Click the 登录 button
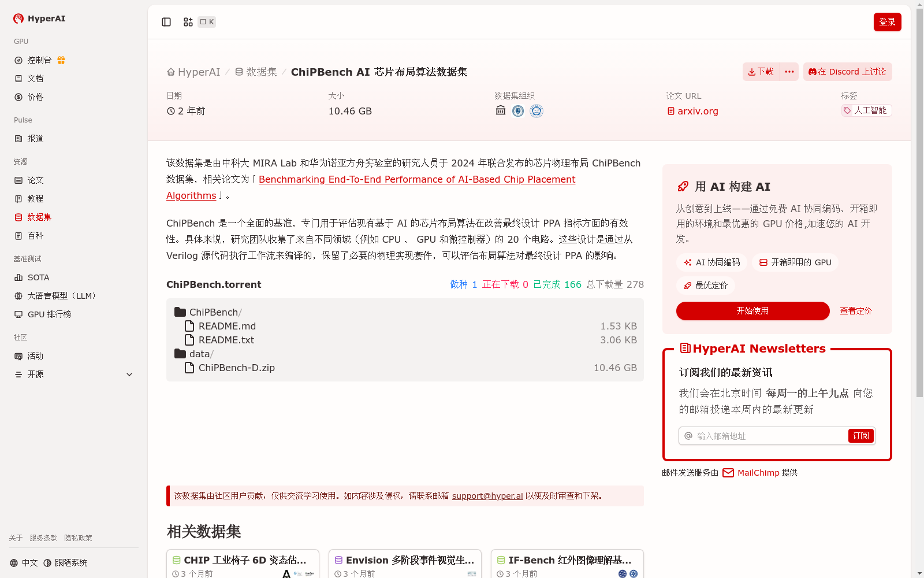 click(887, 22)
